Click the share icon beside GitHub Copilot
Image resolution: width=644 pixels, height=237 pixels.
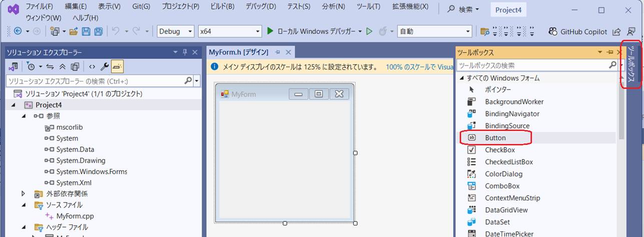point(616,31)
